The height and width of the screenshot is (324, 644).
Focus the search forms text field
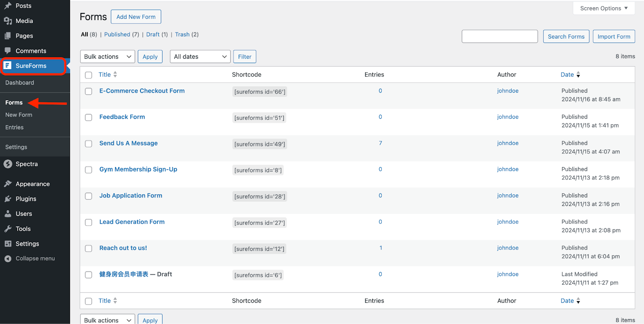pyautogui.click(x=500, y=36)
